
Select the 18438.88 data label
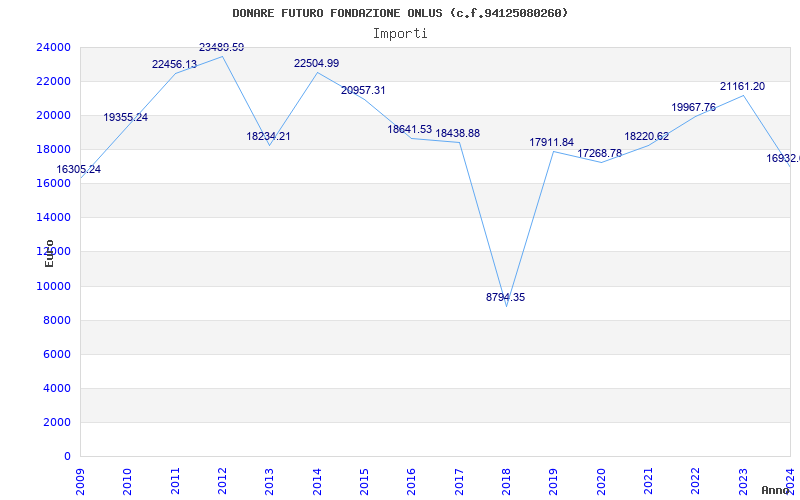tap(458, 133)
